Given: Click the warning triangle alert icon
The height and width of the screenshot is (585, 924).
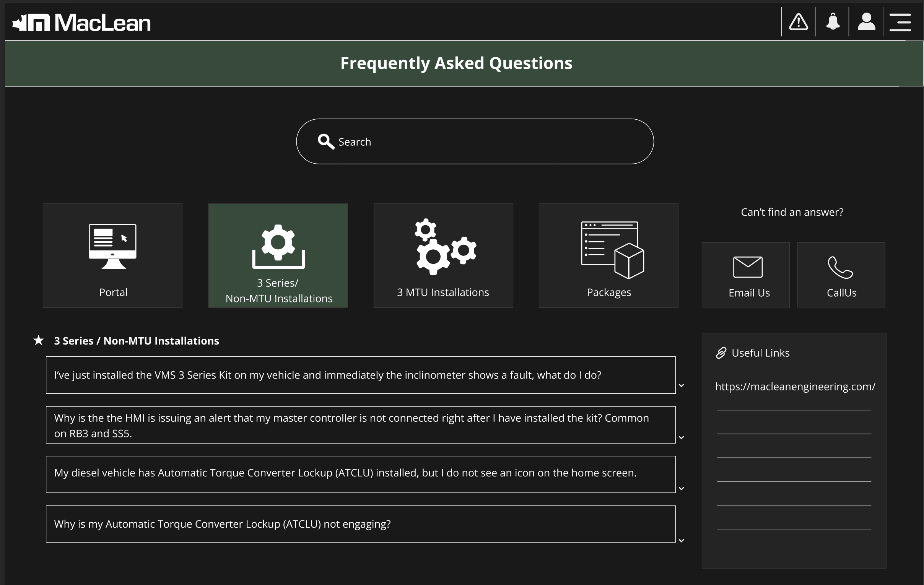Looking at the screenshot, I should click(x=798, y=22).
